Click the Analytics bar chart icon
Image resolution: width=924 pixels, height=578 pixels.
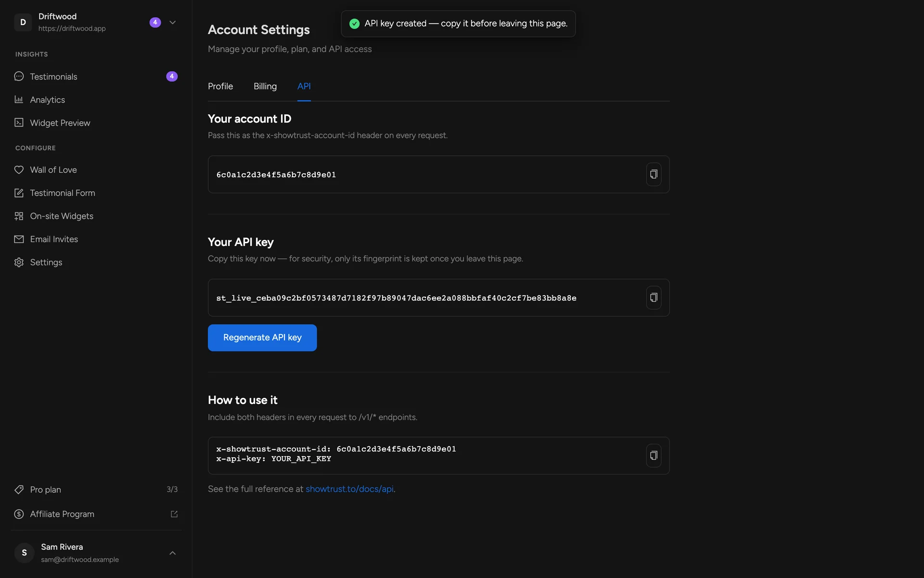[x=19, y=100]
